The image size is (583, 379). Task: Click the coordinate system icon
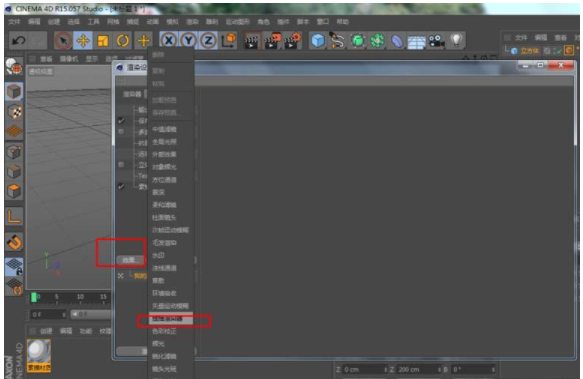tap(229, 40)
